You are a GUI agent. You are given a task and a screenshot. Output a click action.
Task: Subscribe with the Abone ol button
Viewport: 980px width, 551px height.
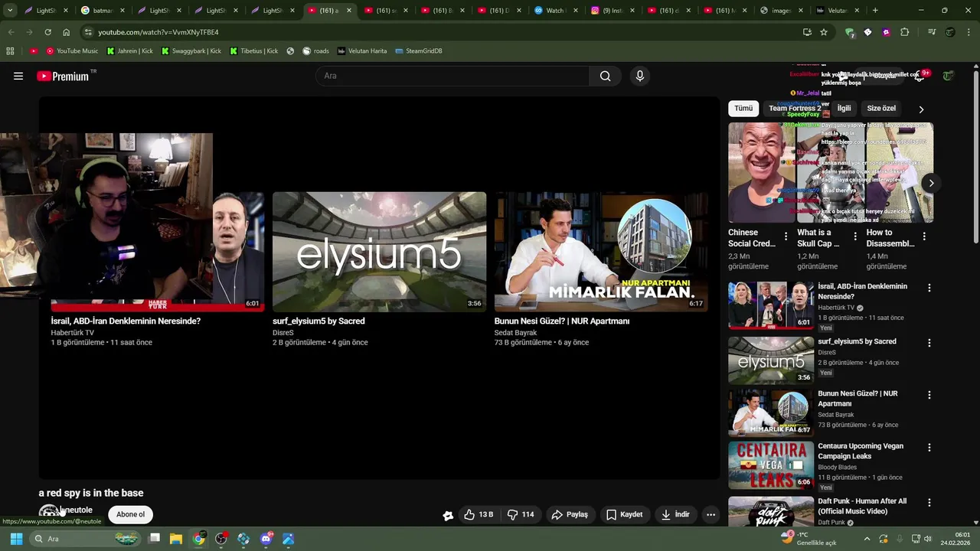click(130, 514)
